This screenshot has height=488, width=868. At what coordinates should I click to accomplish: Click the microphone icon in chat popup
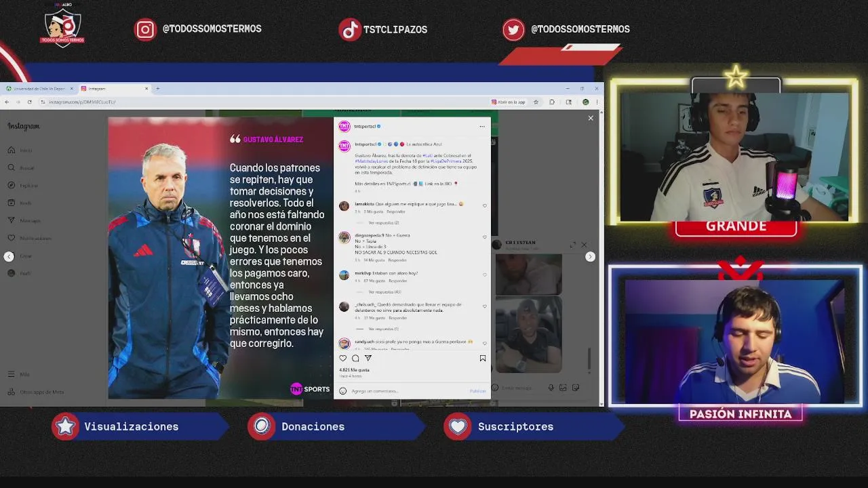pyautogui.click(x=551, y=388)
